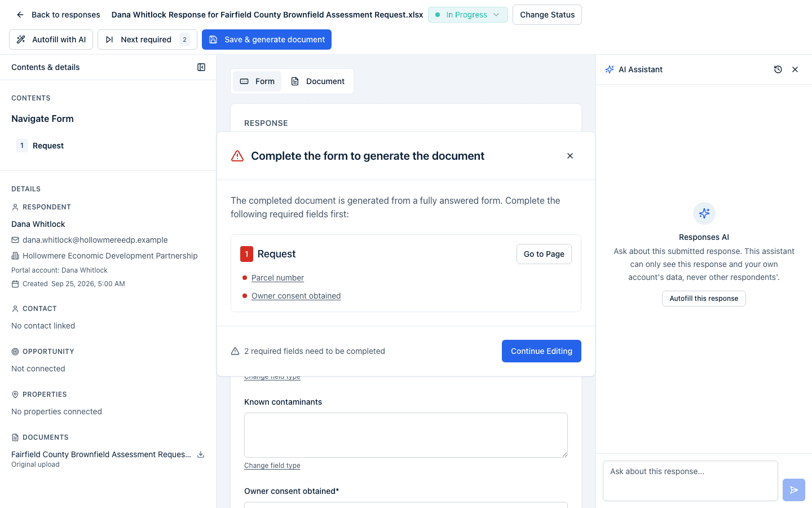Collapse the Contents & details panel

(x=201, y=67)
